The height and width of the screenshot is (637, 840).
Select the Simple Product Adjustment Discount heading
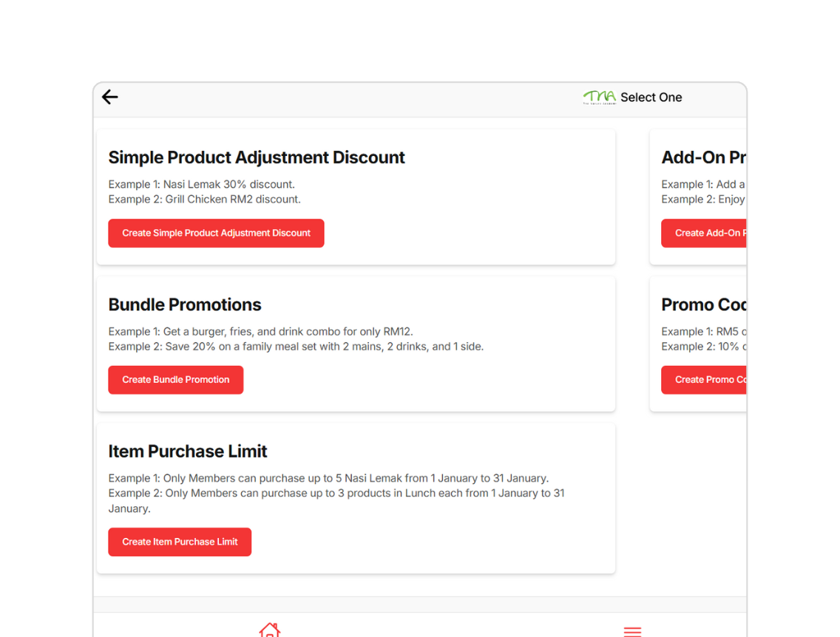[257, 157]
